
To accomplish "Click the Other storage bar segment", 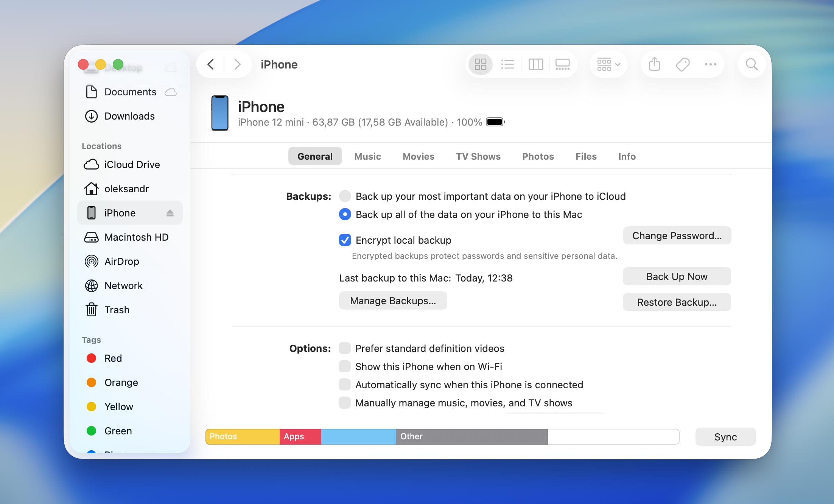I will 472,436.
